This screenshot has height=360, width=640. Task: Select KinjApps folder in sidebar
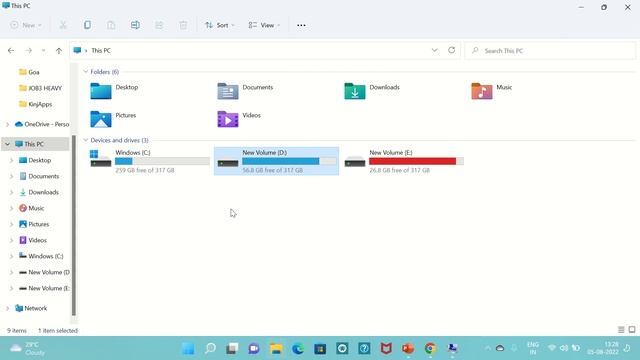pos(36,104)
